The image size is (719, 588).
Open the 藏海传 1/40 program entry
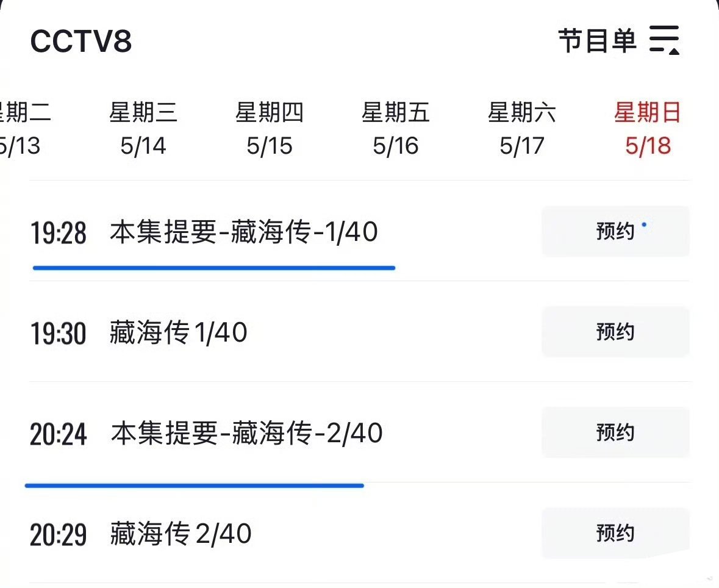point(178,332)
